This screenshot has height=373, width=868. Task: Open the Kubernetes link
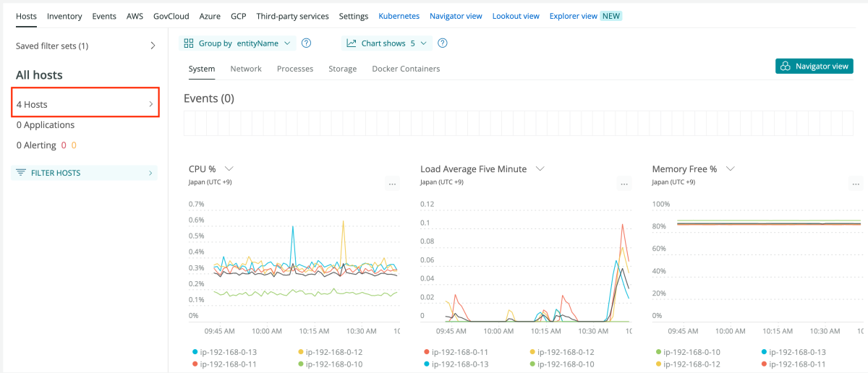point(399,16)
